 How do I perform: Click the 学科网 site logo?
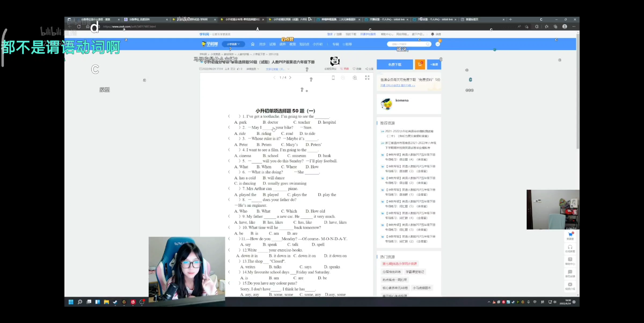pos(210,44)
